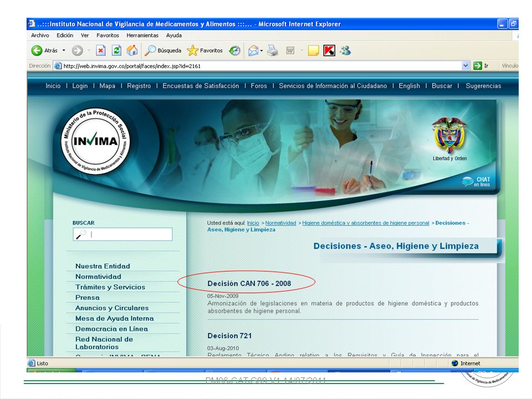532x399 pixels.
Task: Open dropdown arrow next to Atrás
Action: (x=64, y=50)
